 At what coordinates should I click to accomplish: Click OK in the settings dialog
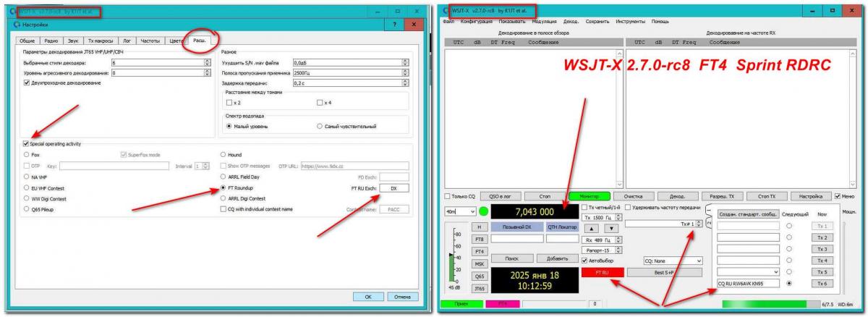(x=368, y=297)
